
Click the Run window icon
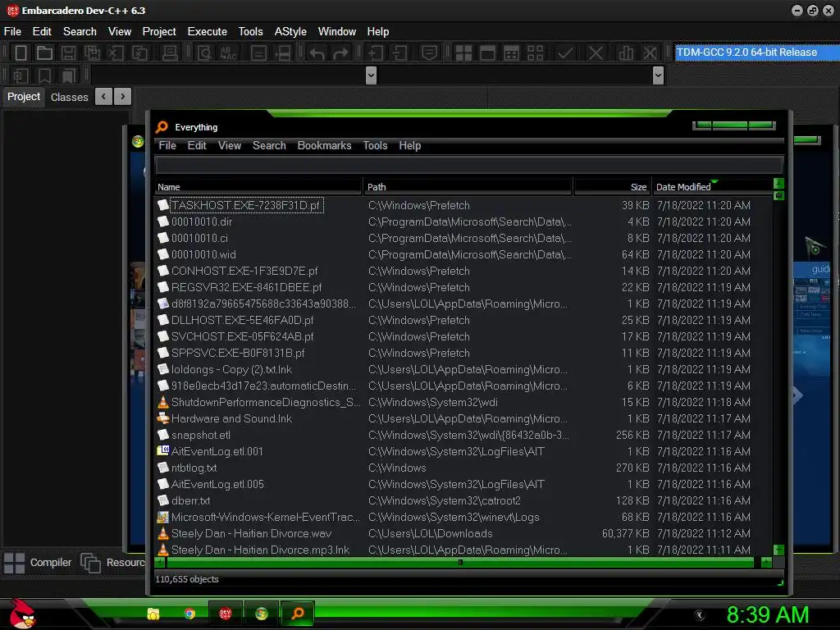tap(487, 53)
